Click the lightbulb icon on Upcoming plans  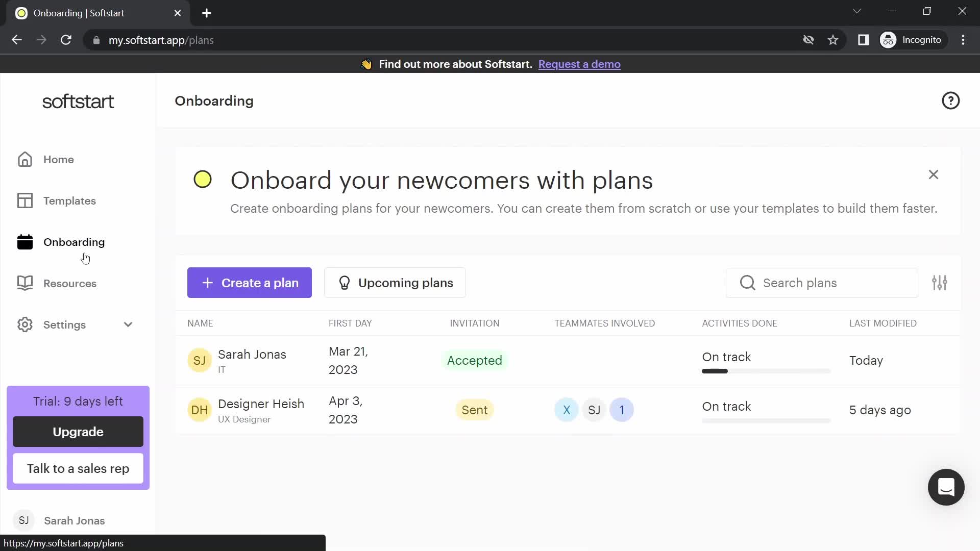(x=345, y=283)
